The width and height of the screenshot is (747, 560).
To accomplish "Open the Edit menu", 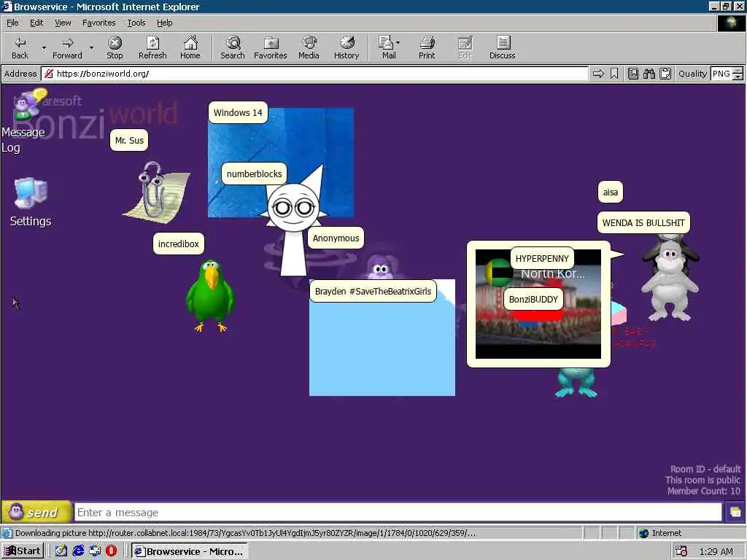I will point(36,23).
